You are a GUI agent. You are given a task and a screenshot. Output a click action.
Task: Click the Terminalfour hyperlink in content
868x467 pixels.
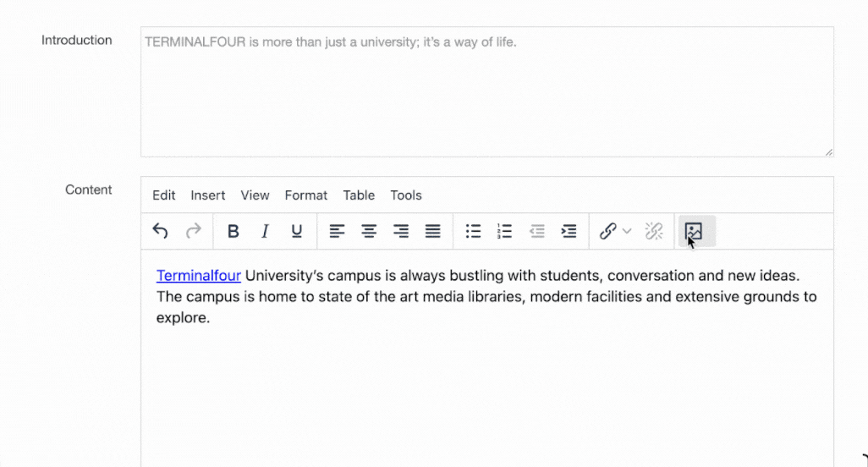click(199, 276)
